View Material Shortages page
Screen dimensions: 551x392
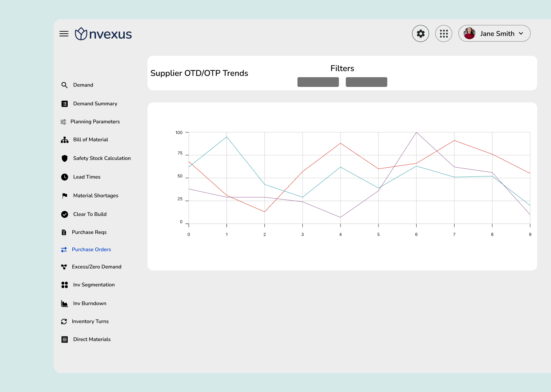[x=96, y=196]
